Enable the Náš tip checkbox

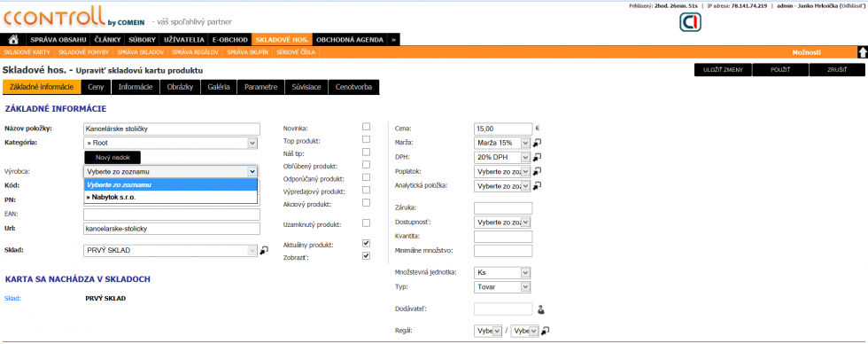[366, 152]
